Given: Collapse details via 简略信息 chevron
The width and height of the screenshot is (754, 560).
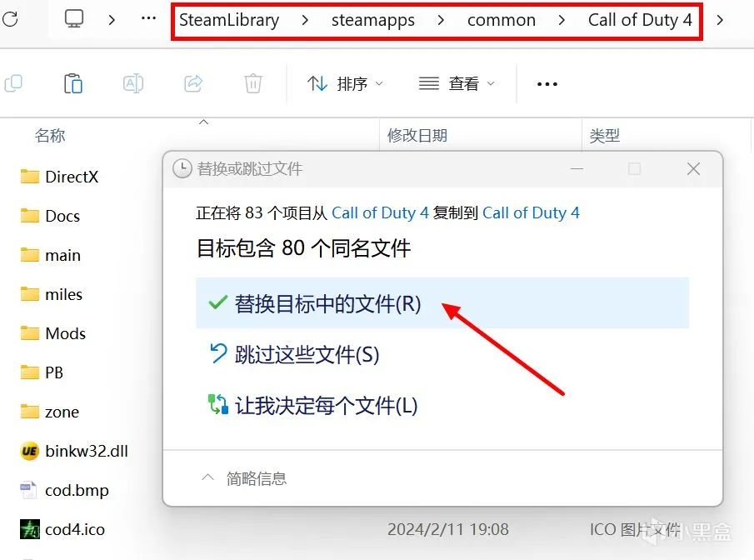Looking at the screenshot, I should click(x=207, y=477).
